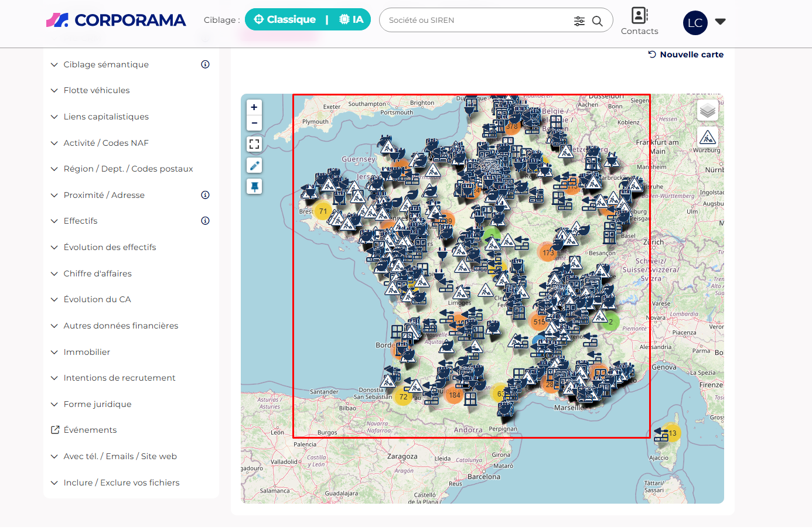Click the orange 515 cluster marker
The height and width of the screenshot is (530, 812).
539,322
